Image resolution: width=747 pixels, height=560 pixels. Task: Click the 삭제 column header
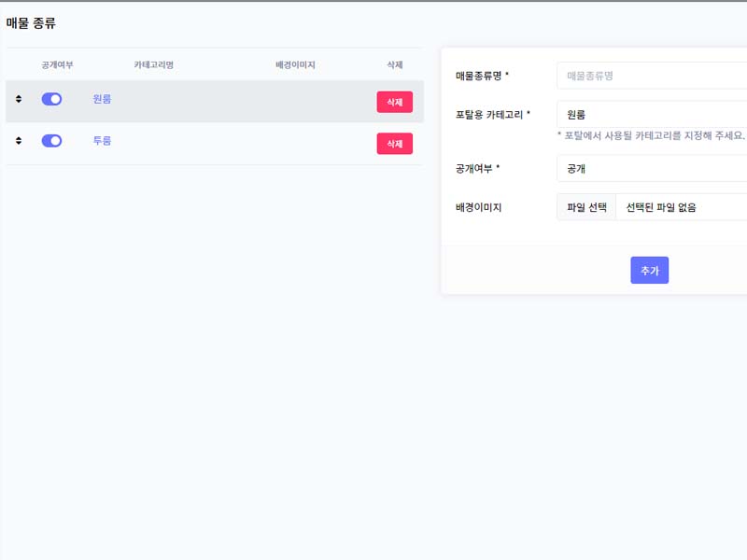(x=395, y=64)
